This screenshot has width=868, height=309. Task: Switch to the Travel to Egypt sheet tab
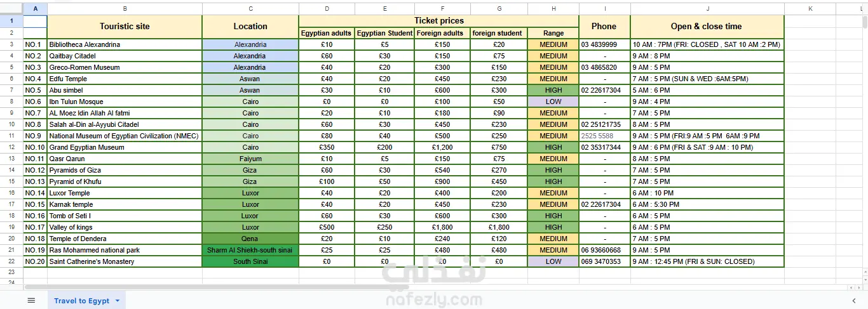[x=81, y=301]
